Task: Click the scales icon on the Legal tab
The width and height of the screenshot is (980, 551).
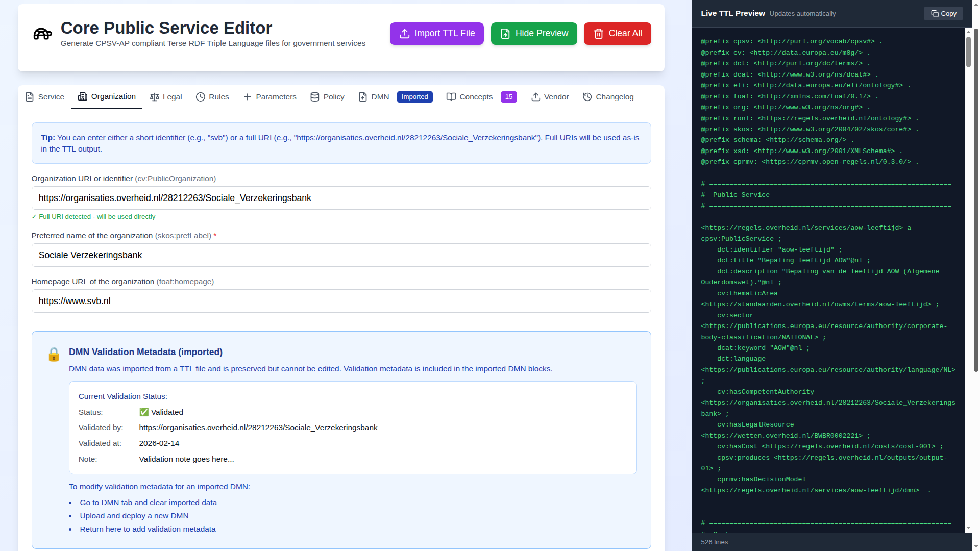Action: point(154,97)
